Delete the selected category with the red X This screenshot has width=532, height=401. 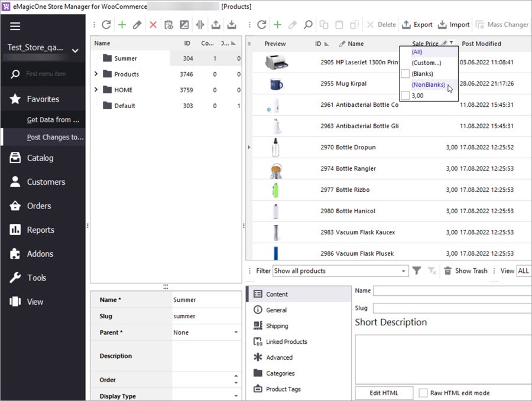tap(153, 25)
